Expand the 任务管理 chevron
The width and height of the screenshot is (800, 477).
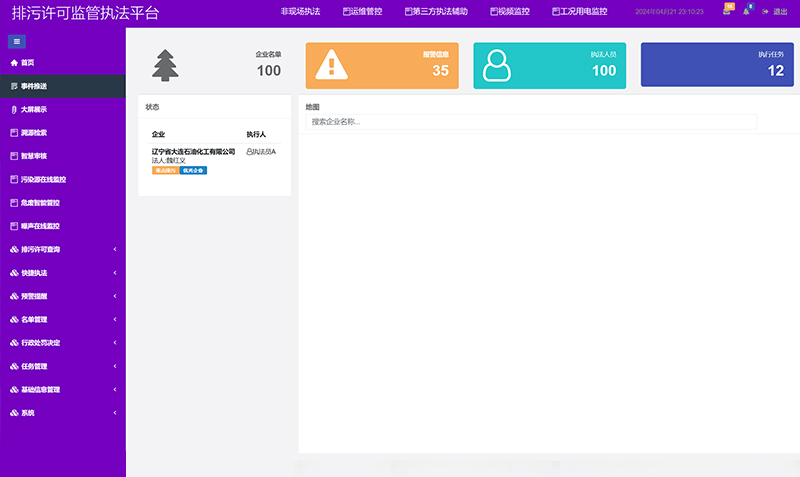[115, 366]
